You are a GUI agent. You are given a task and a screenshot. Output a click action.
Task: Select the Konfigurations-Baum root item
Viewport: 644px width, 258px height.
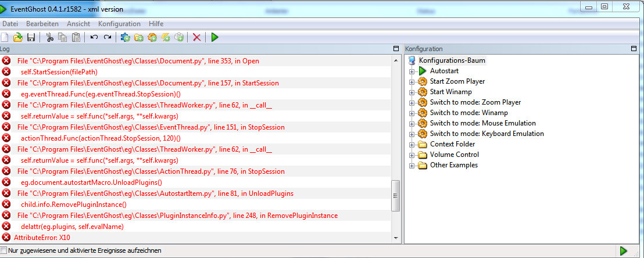click(452, 61)
